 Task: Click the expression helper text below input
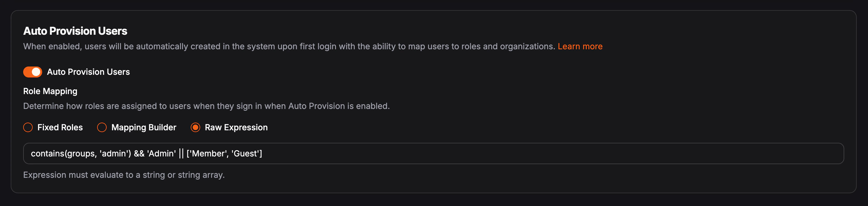pyautogui.click(x=124, y=175)
